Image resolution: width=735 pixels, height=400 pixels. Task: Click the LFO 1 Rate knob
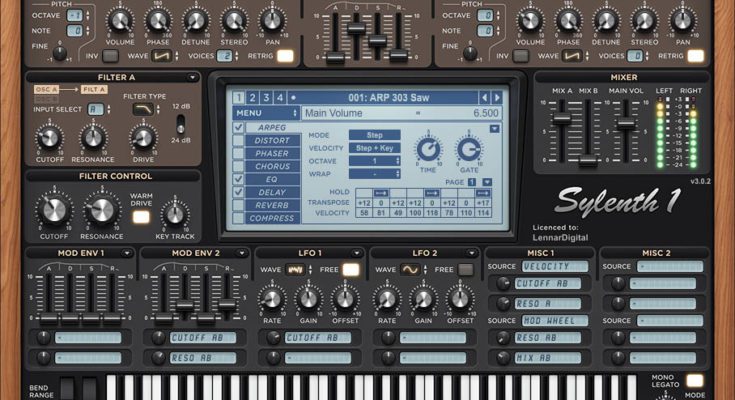(272, 297)
